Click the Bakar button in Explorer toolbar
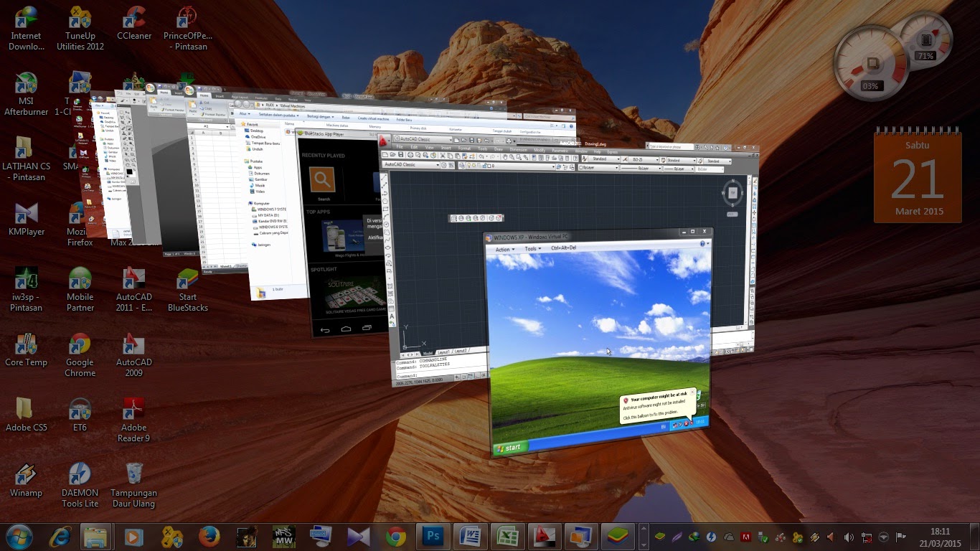980x551 pixels. (346, 116)
